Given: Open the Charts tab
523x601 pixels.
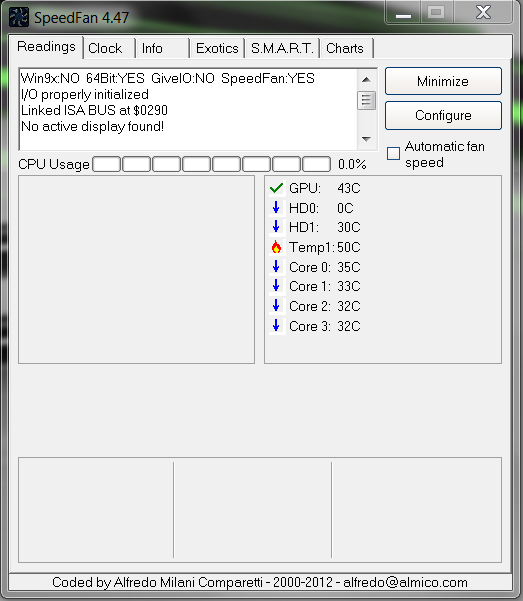Looking at the screenshot, I should pyautogui.click(x=345, y=49).
